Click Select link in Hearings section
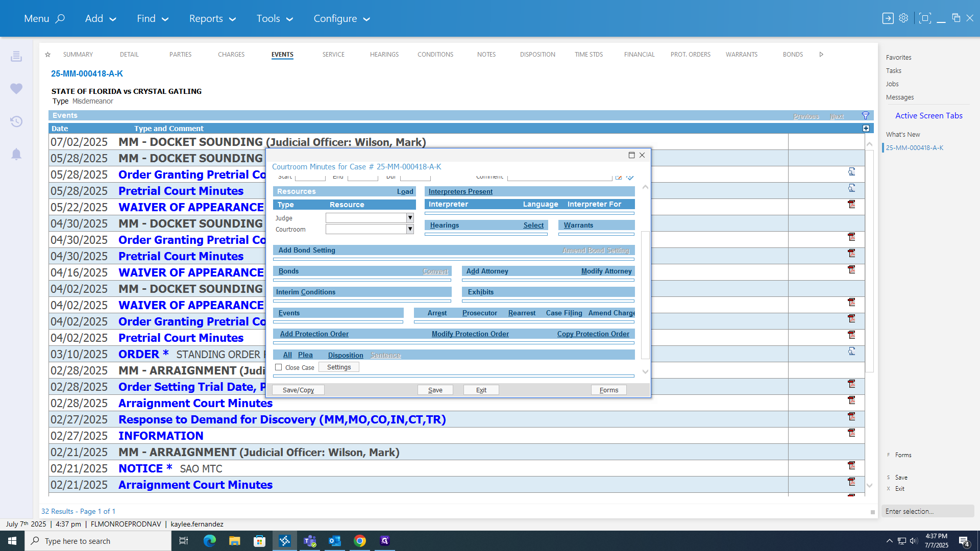Image resolution: width=980 pixels, height=551 pixels. click(533, 225)
